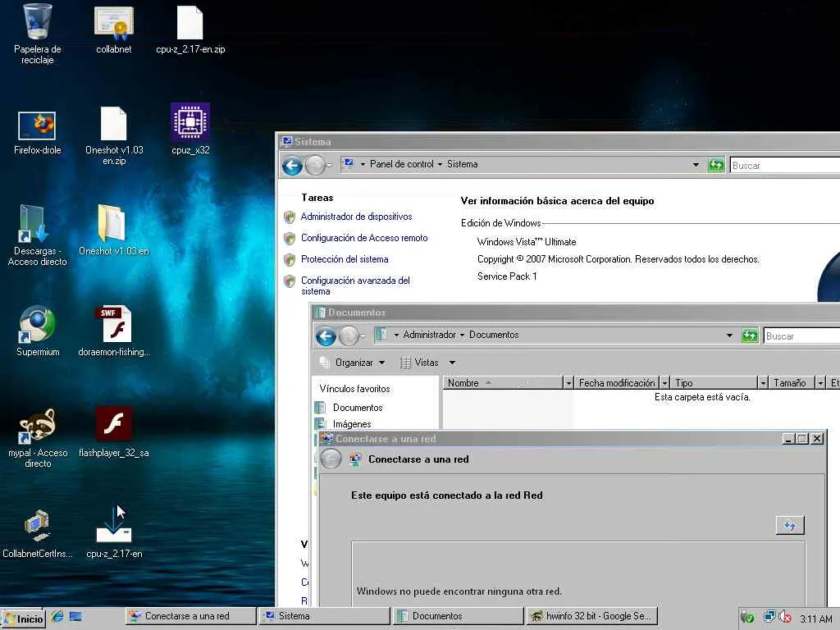The image size is (840, 630).
Task: Click the Inicio start button
Action: coord(23,619)
